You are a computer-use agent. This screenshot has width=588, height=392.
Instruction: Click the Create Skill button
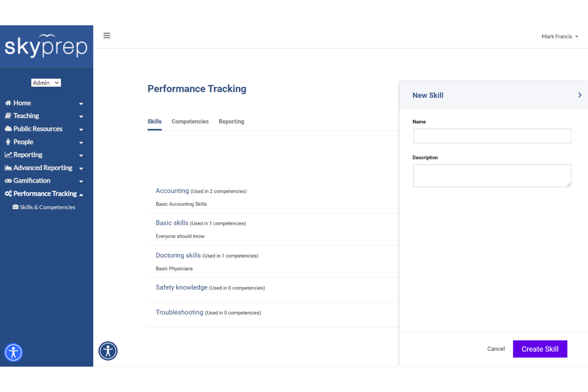click(x=540, y=349)
